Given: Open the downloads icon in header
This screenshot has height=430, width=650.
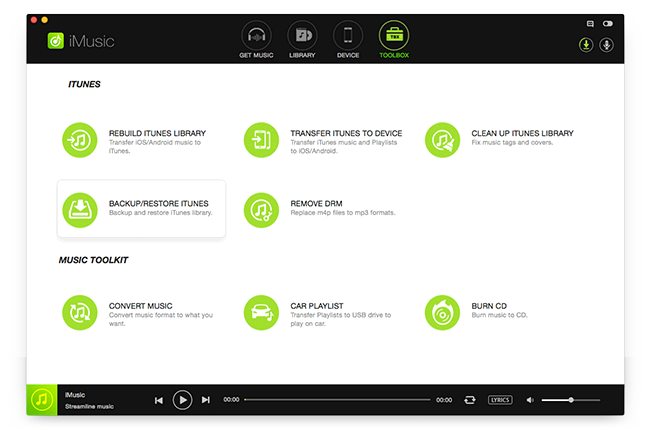Looking at the screenshot, I should [586, 45].
